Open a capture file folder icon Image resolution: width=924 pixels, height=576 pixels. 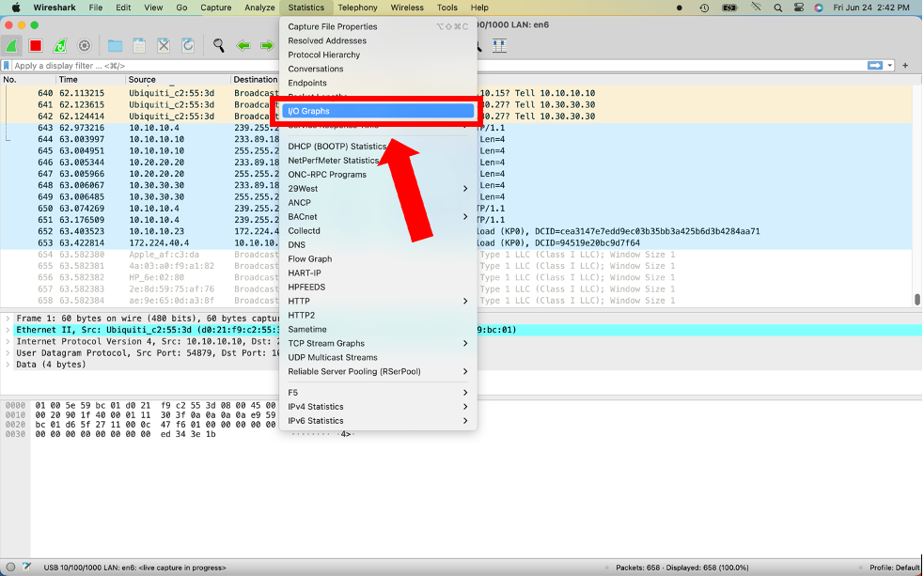tap(115, 46)
